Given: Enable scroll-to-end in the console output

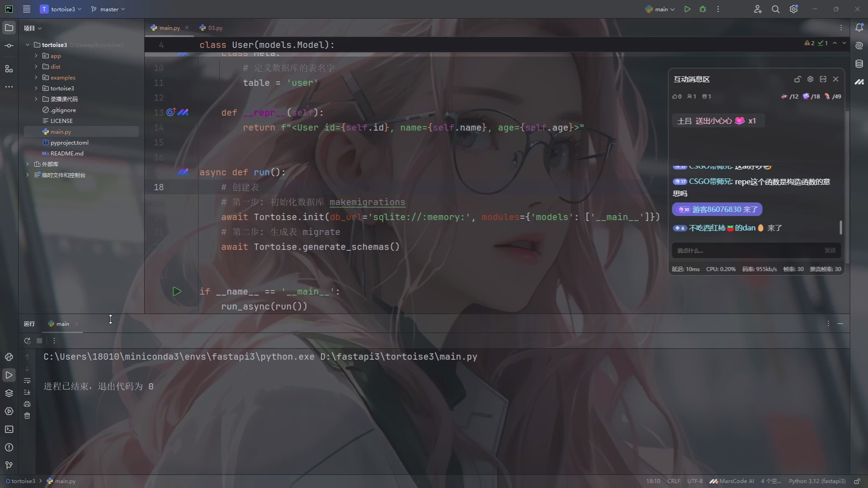Looking at the screenshot, I should pyautogui.click(x=28, y=393).
